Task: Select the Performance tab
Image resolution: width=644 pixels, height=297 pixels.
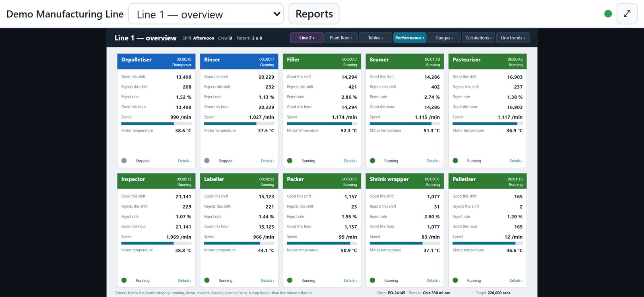Action: tap(410, 38)
